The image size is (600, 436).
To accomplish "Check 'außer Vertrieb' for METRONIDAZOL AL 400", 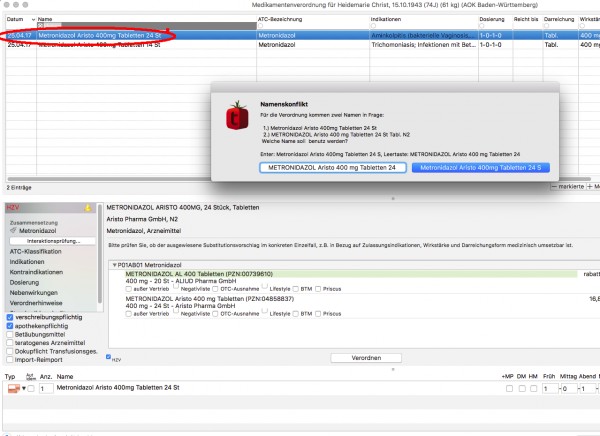I will [129, 289].
